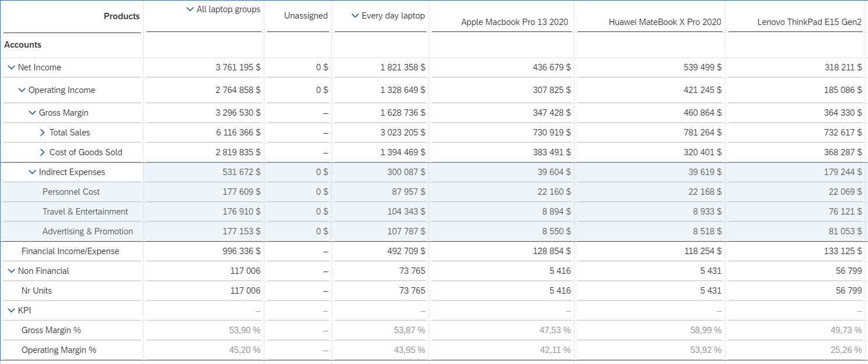The width and height of the screenshot is (868, 364).
Task: Expand the Total Sales row
Action: (42, 133)
